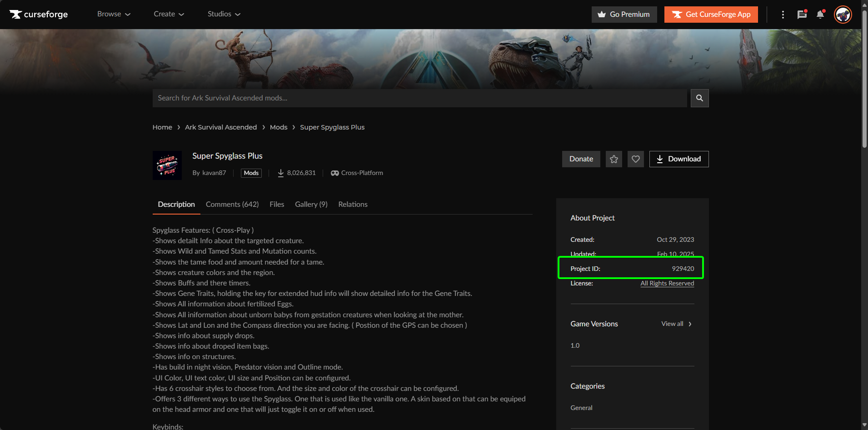The width and height of the screenshot is (868, 430).
Task: Switch to the Files tab
Action: pos(277,205)
